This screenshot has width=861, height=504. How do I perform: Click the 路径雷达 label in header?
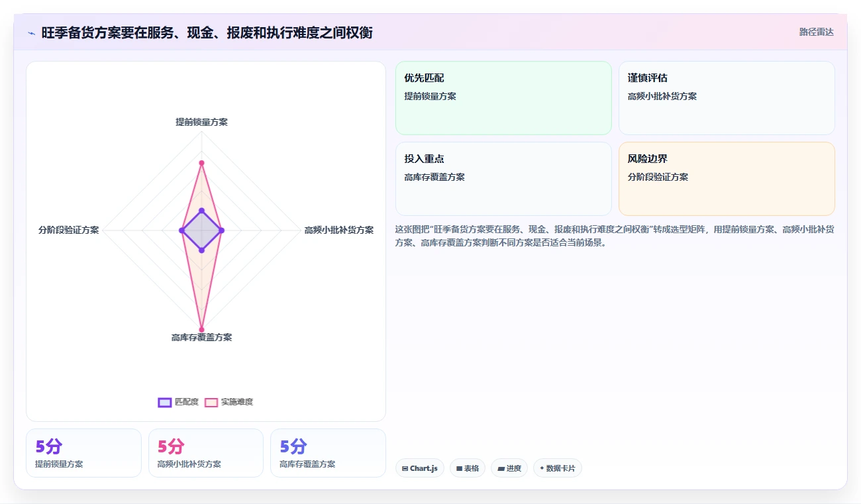pyautogui.click(x=817, y=32)
